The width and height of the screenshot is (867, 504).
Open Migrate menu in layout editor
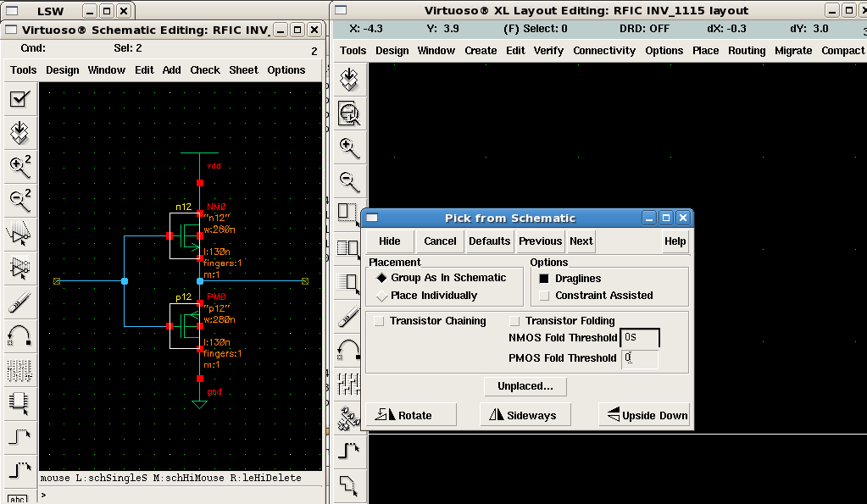pos(793,51)
